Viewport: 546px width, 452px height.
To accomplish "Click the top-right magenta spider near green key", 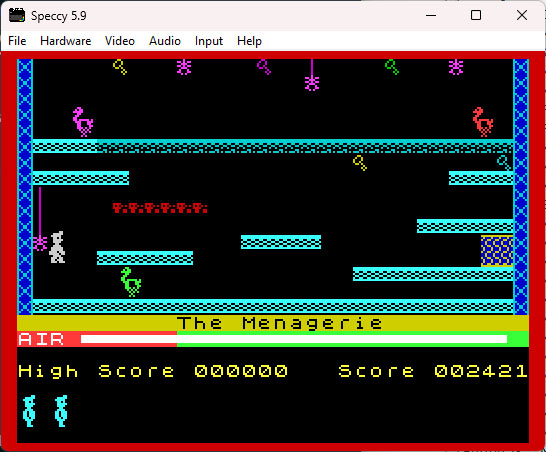I will tap(456, 67).
